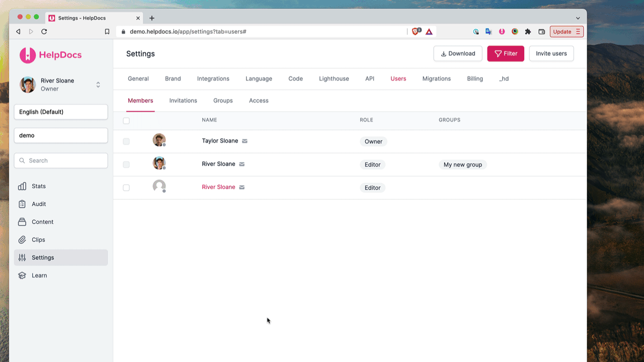The height and width of the screenshot is (362, 644).
Task: Check the box for the last River Sloane row
Action: (126, 188)
